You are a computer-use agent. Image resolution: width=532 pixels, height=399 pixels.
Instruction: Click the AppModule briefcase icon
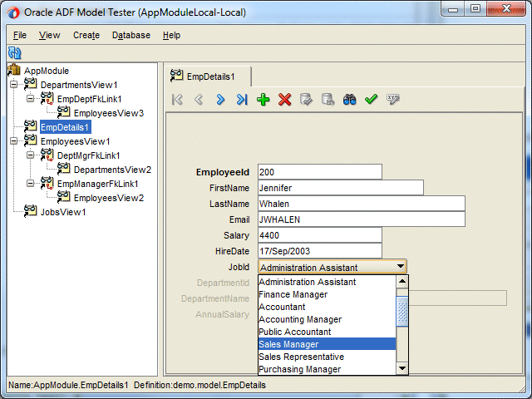click(x=14, y=70)
